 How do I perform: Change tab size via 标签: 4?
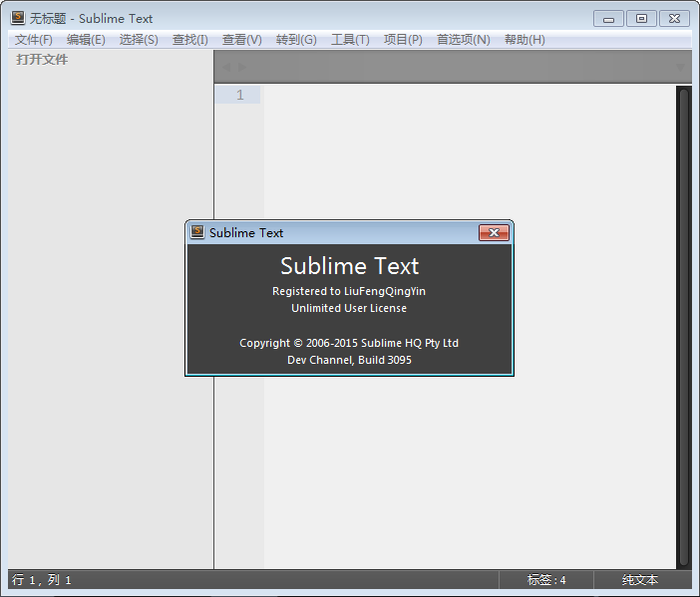click(x=546, y=580)
